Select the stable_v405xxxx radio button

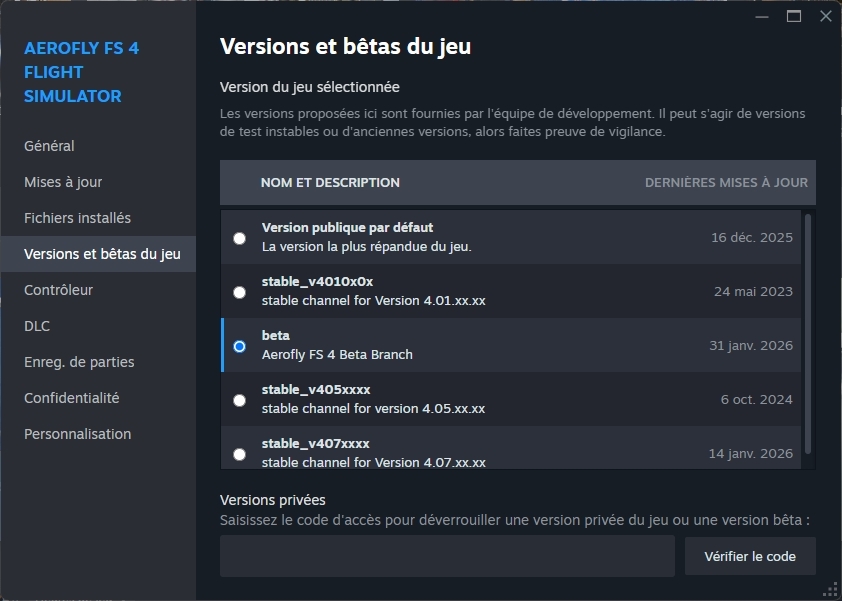(x=239, y=400)
